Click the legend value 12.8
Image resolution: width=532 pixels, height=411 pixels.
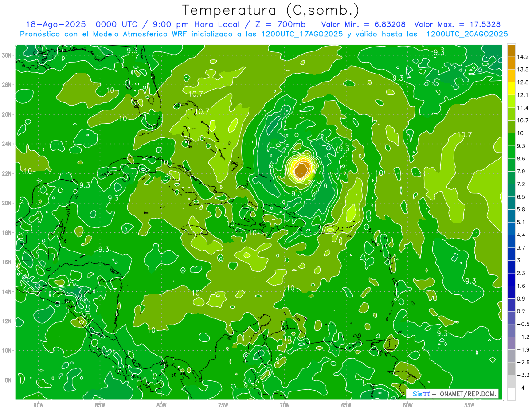pos(523,82)
